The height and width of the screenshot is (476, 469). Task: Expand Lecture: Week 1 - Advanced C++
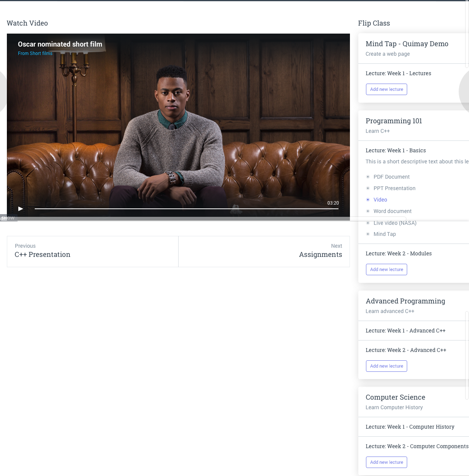[405, 331]
